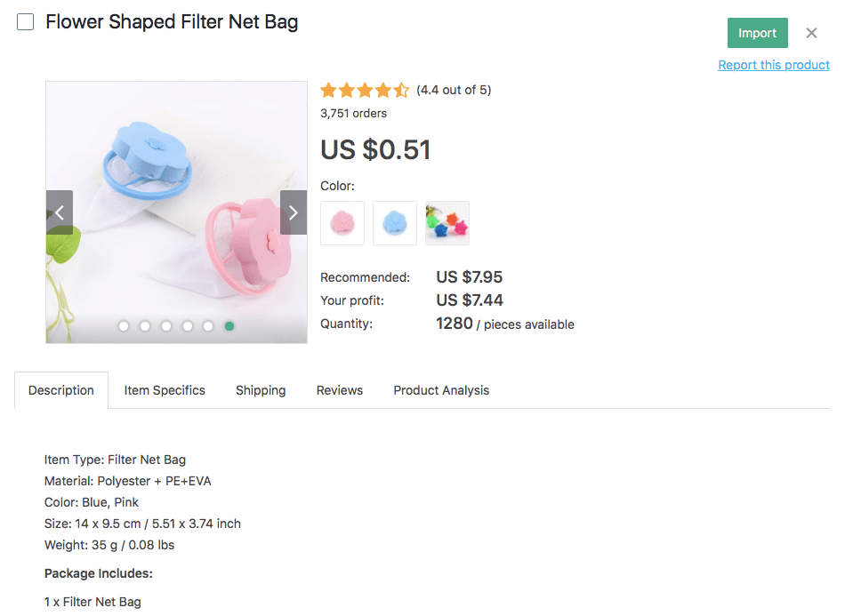View the Reviews tab
Viewport: 845px width, 616px height.
coord(340,390)
